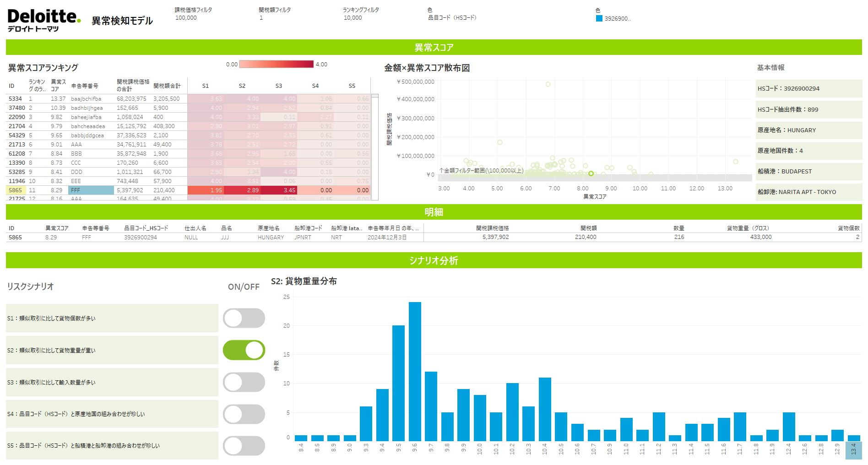Click the highlighted 13.4 axis label
Viewport: 868px width, 465px height.
[853, 450]
